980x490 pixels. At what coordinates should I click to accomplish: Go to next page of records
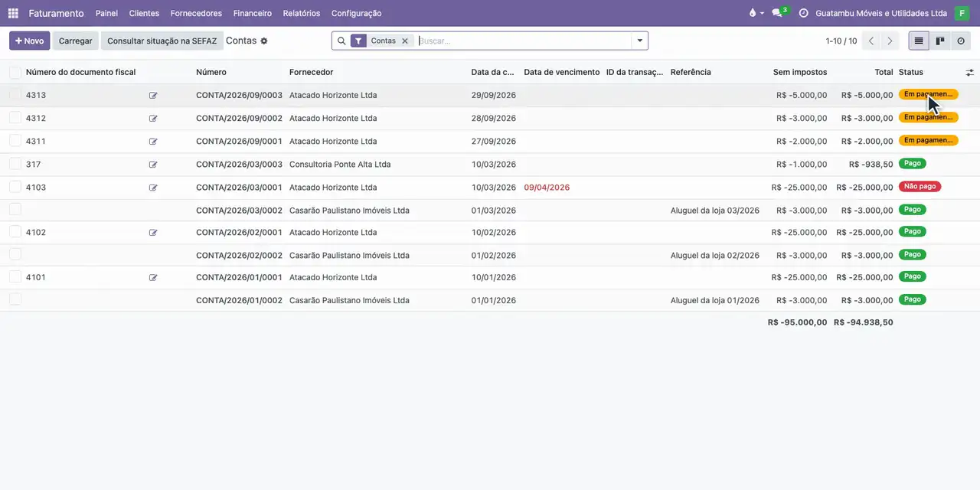[890, 41]
